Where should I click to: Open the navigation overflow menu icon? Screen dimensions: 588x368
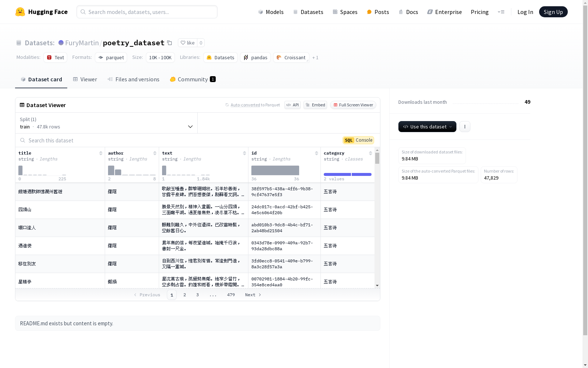pyautogui.click(x=501, y=12)
